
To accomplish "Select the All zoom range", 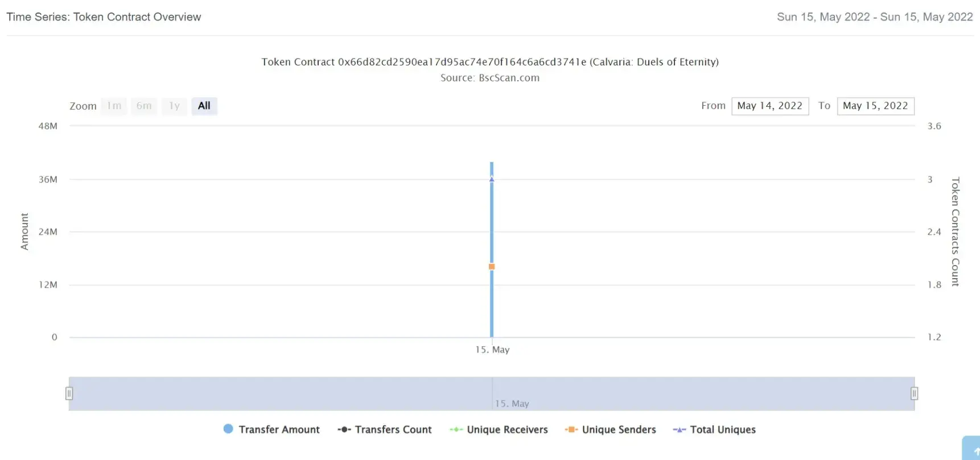I will tap(204, 106).
